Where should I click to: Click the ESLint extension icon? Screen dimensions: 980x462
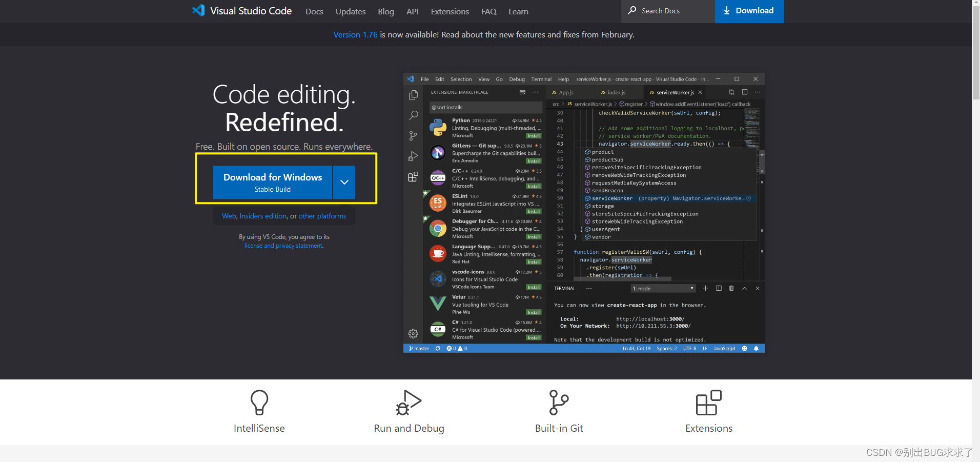point(438,203)
